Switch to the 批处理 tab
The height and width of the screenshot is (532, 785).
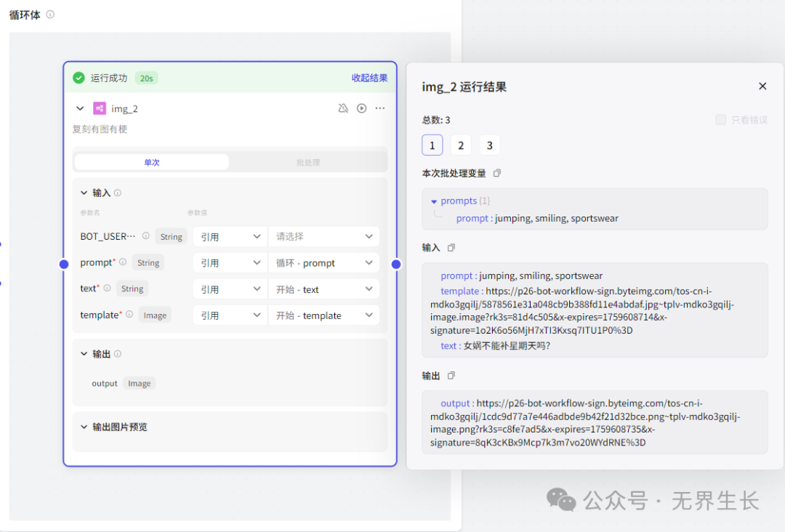click(307, 162)
